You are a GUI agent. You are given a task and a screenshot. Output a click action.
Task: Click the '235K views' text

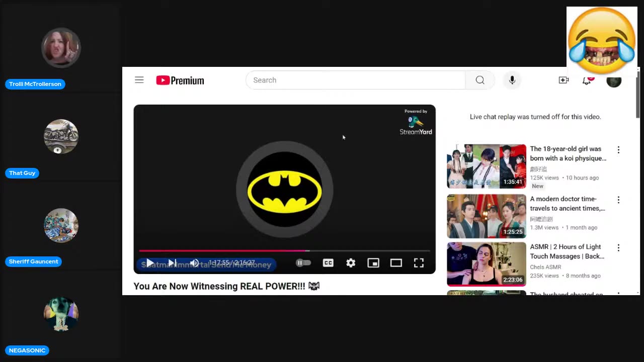[544, 276]
